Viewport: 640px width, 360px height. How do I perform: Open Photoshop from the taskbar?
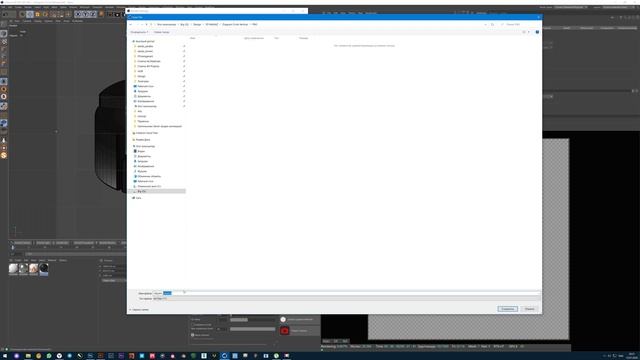click(90, 356)
